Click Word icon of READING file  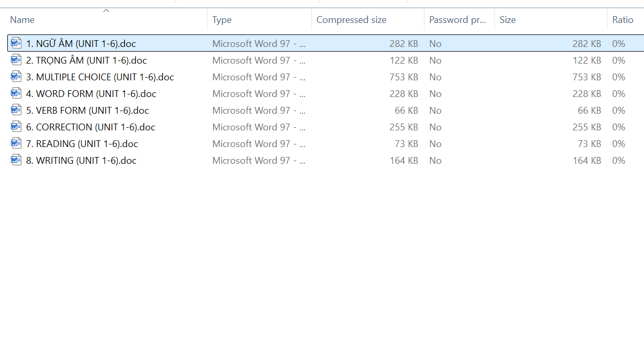(x=16, y=143)
